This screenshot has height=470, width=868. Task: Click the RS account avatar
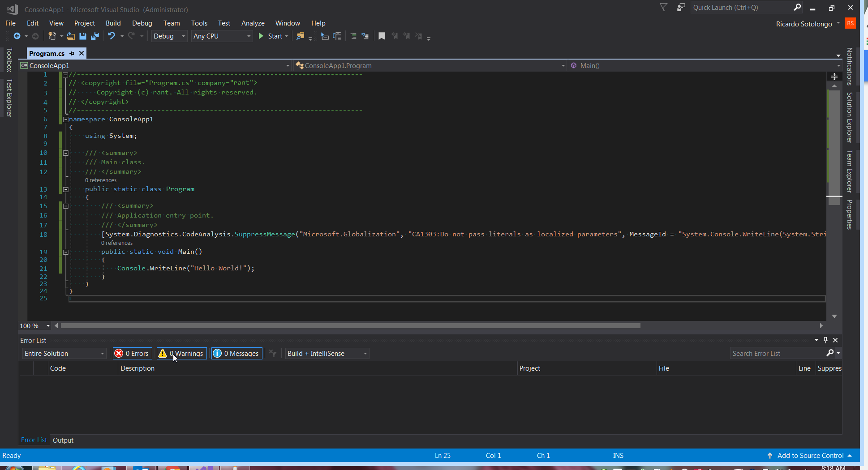click(850, 23)
